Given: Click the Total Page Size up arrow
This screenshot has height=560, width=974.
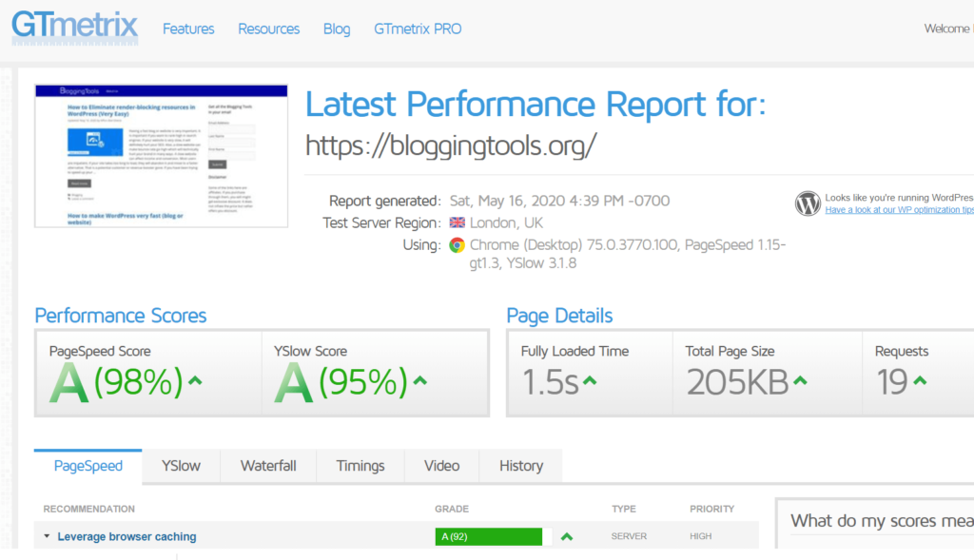Looking at the screenshot, I should [x=800, y=380].
